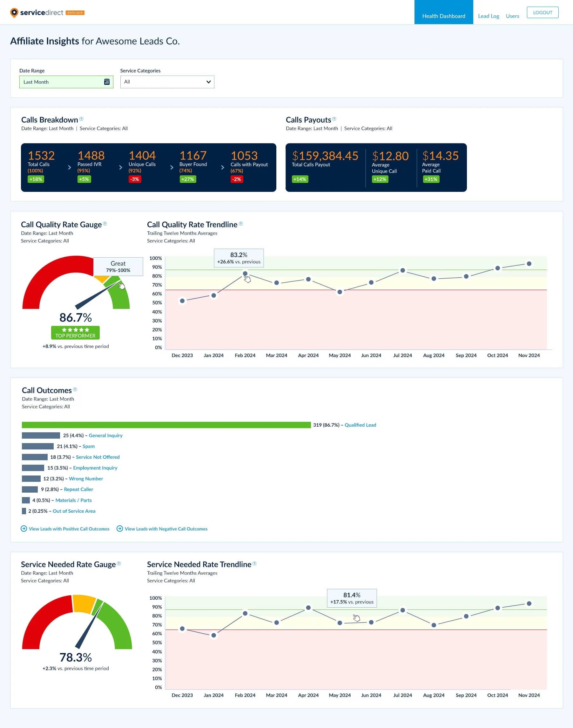Screen dimensions: 573x728
Task: Open the Calls Breakdown help tooltip
Action: point(82,119)
